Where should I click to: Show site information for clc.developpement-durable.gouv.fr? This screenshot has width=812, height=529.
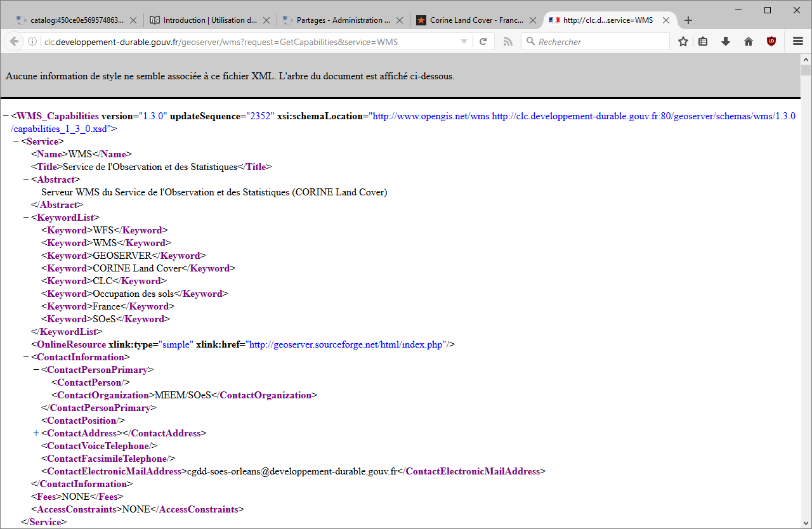point(32,42)
